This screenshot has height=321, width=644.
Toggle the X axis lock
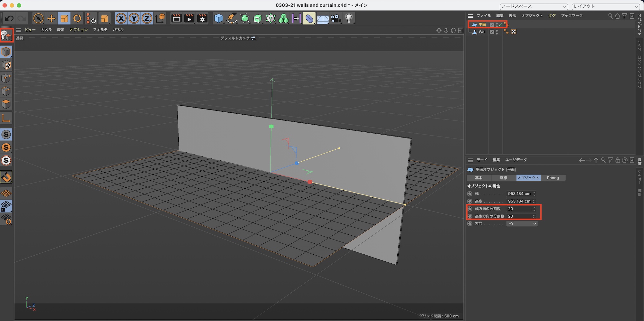pyautogui.click(x=121, y=19)
